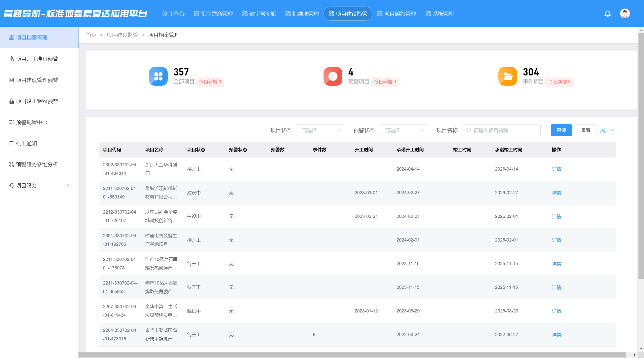The width and height of the screenshot is (644, 358).
Task: Click the vertical scrollbar thumb
Action: click(x=641, y=156)
